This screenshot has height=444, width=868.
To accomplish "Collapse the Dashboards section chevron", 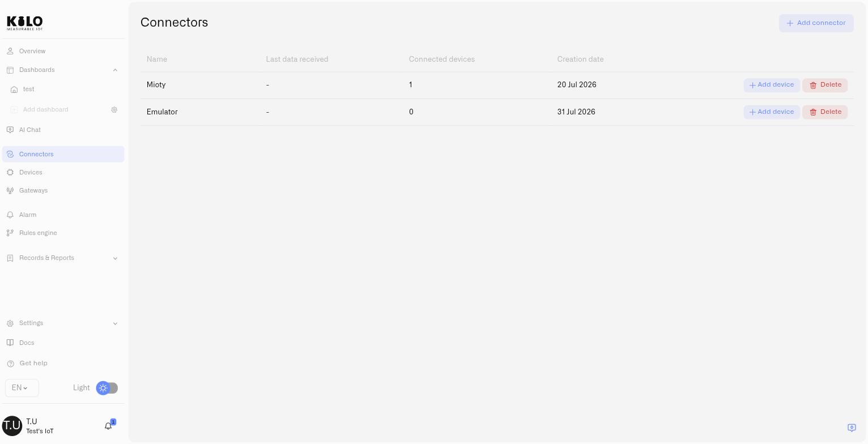I will pos(115,70).
